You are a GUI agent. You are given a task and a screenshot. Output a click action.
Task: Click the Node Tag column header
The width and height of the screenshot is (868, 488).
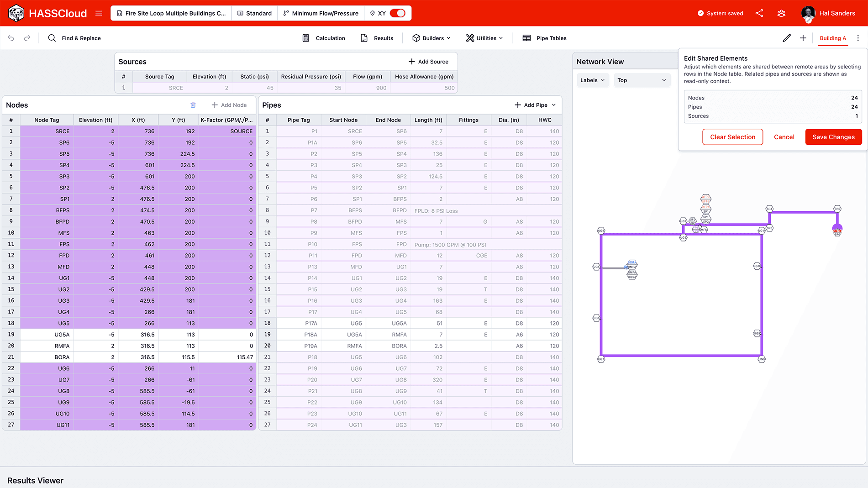[x=47, y=120]
